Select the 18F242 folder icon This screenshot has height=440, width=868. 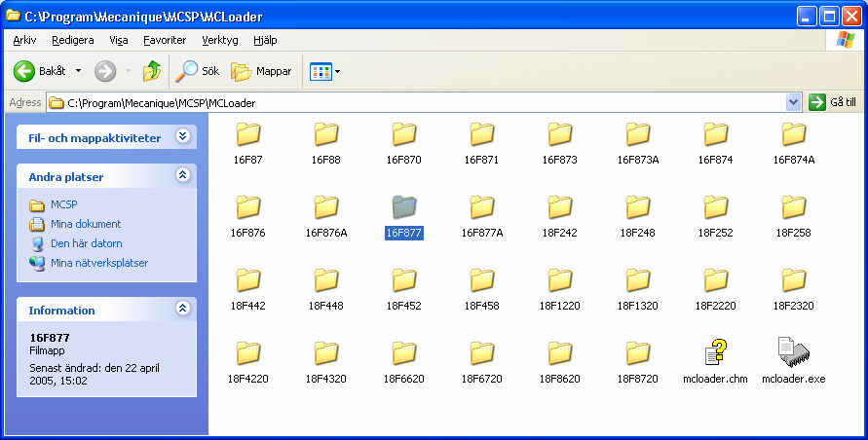(x=559, y=207)
